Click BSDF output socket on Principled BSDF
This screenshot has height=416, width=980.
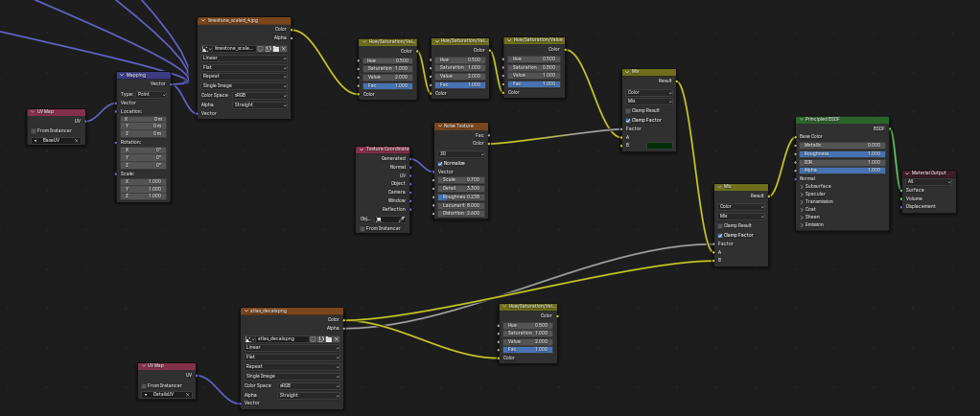pyautogui.click(x=889, y=128)
